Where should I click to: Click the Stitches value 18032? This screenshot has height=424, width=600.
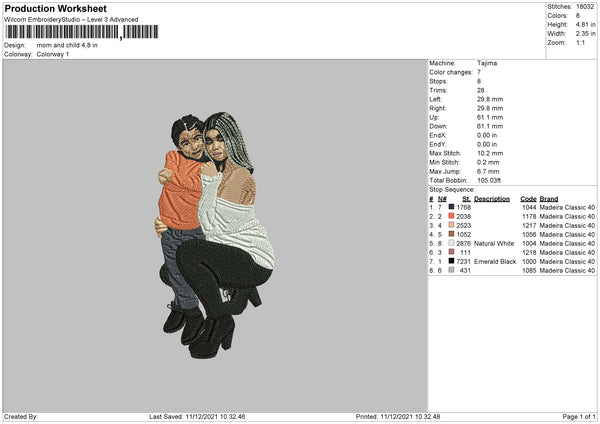coord(585,7)
